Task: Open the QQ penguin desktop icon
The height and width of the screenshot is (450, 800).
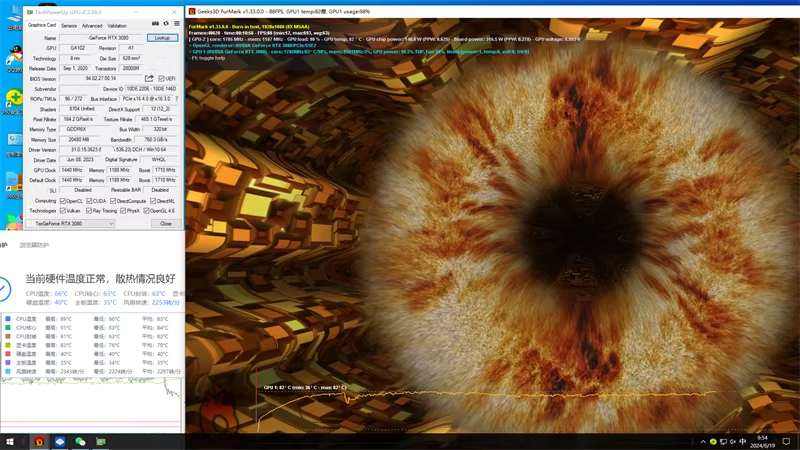Action: point(14,56)
